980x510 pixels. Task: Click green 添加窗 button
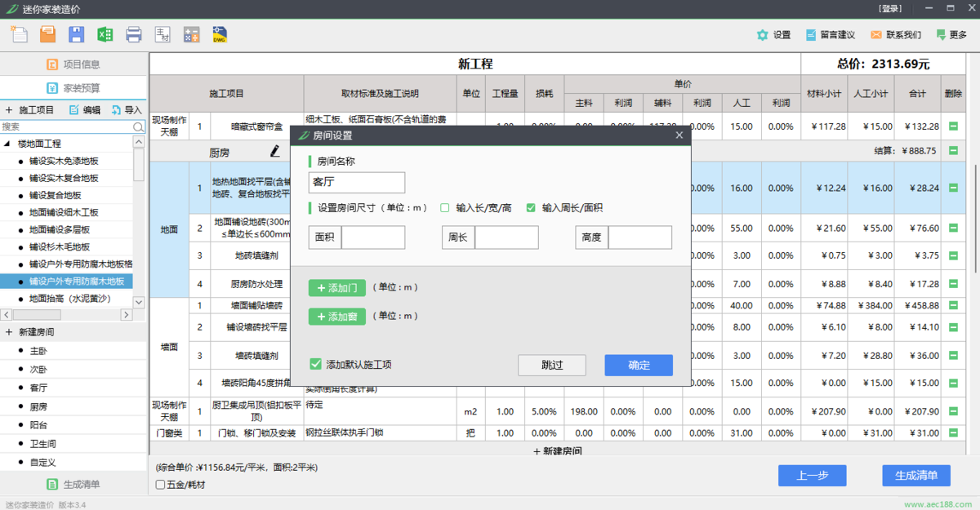pyautogui.click(x=337, y=317)
